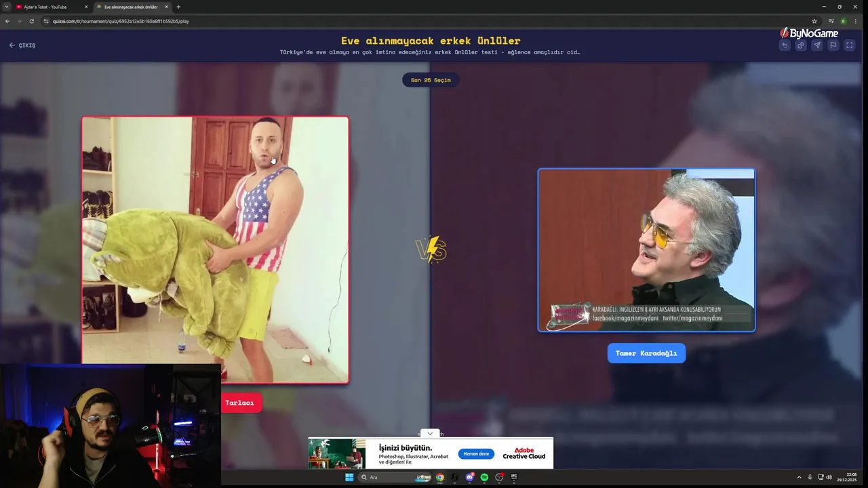The image size is (868, 488).
Task: Show hidden system tray icons
Action: 799,477
